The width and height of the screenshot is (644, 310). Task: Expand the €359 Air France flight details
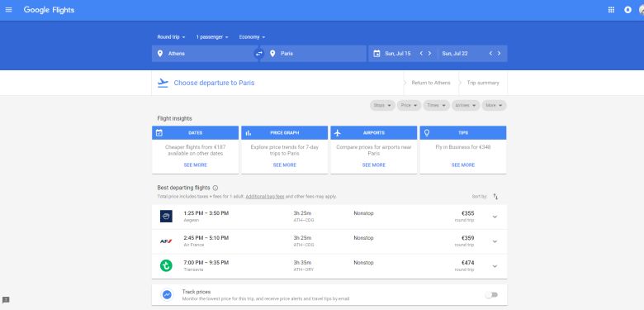click(x=495, y=241)
